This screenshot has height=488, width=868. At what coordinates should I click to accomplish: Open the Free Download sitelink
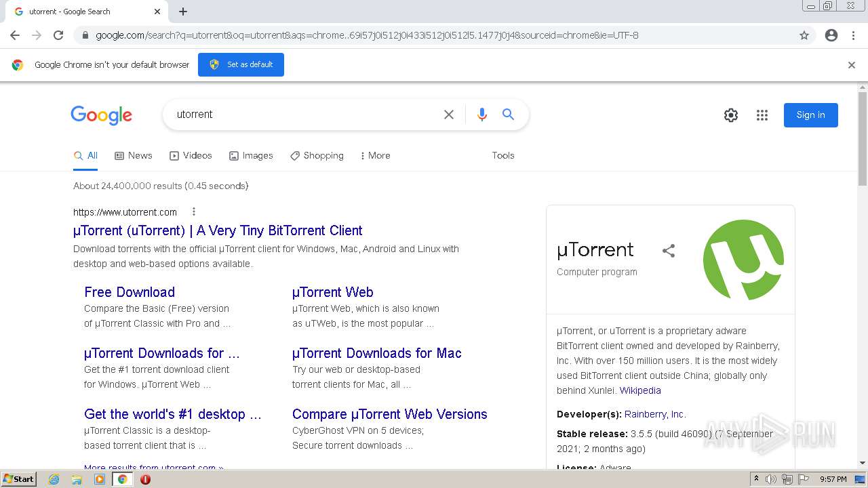tap(130, 292)
